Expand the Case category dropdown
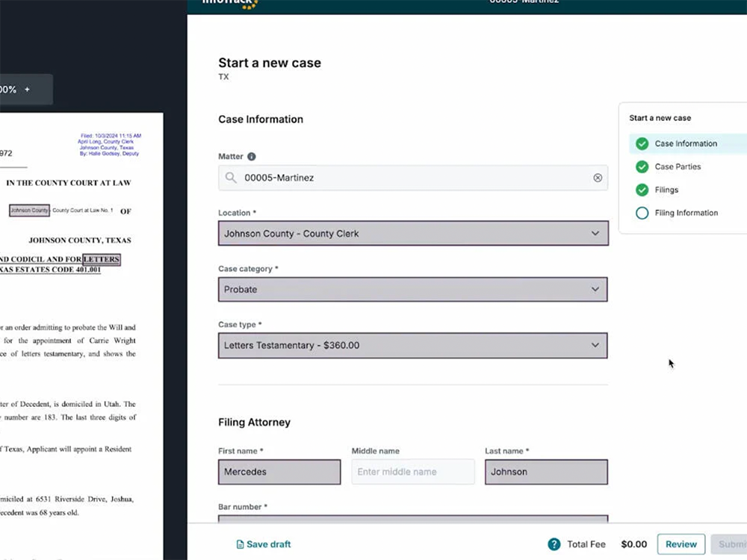 tap(413, 290)
